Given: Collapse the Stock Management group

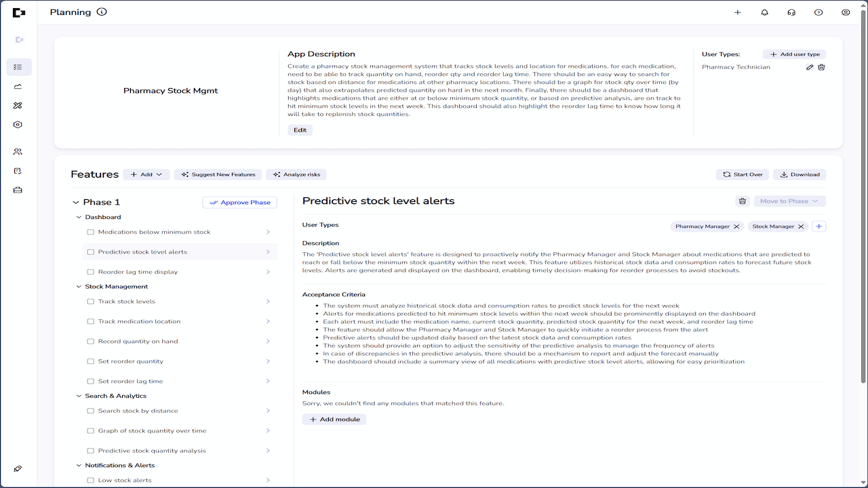Looking at the screenshot, I should coord(79,287).
